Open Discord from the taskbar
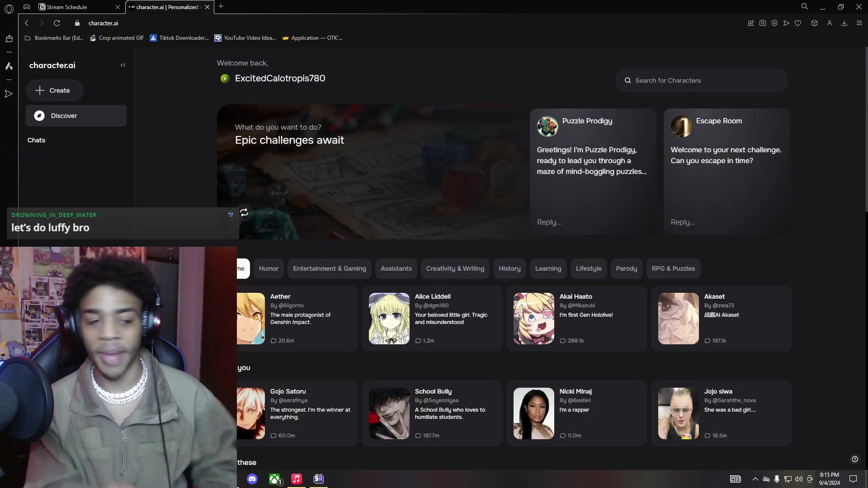868x488 pixels. click(x=252, y=479)
